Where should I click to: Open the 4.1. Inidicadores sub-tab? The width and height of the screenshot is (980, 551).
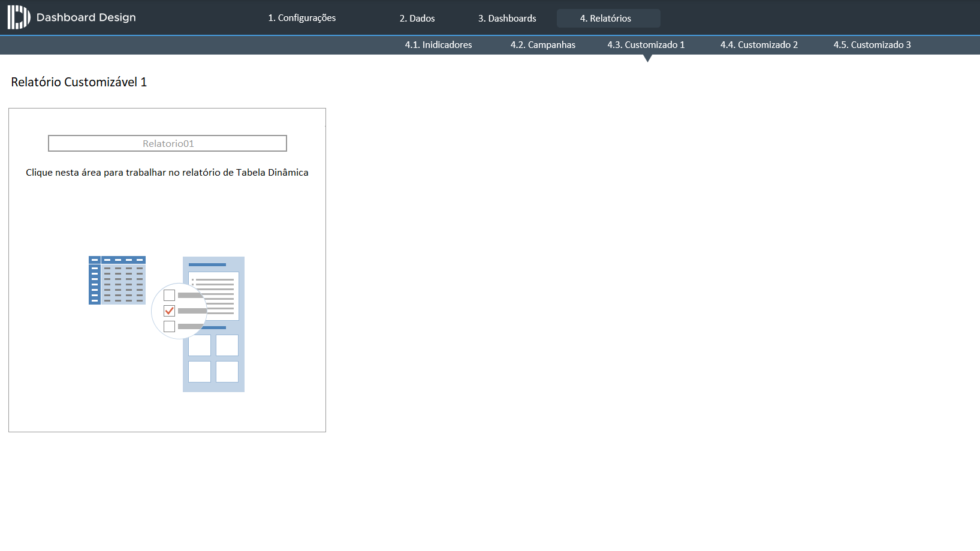(438, 45)
